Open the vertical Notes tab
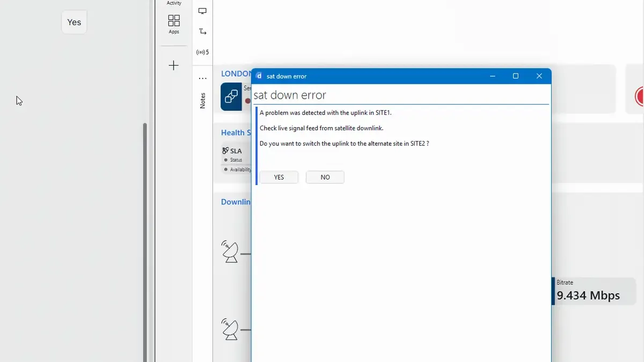 pyautogui.click(x=202, y=100)
